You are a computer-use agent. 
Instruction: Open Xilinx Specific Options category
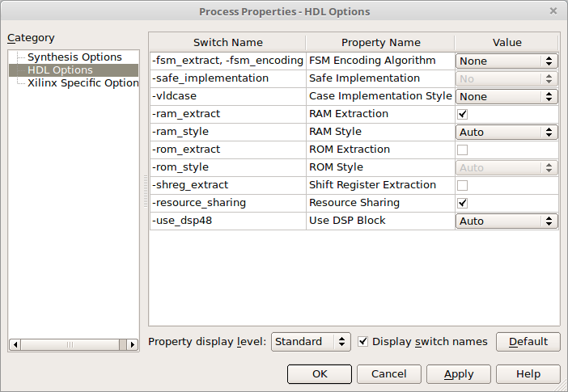[83, 83]
